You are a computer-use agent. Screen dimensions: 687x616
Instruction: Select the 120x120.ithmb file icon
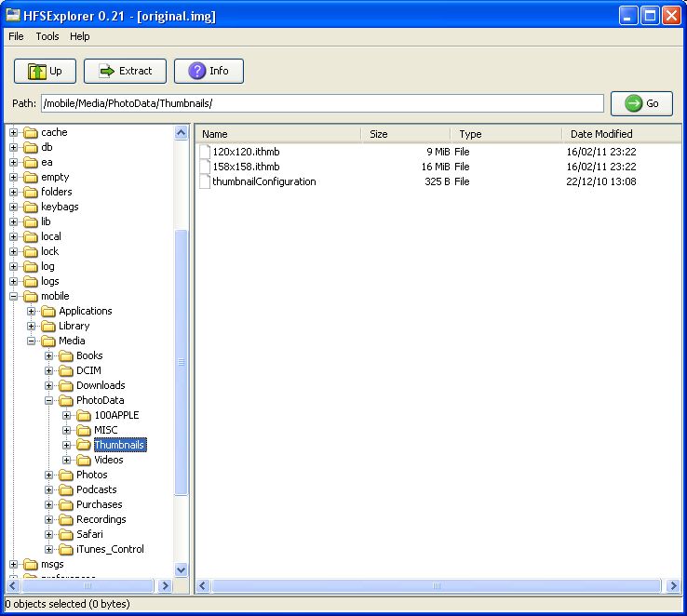(x=205, y=152)
